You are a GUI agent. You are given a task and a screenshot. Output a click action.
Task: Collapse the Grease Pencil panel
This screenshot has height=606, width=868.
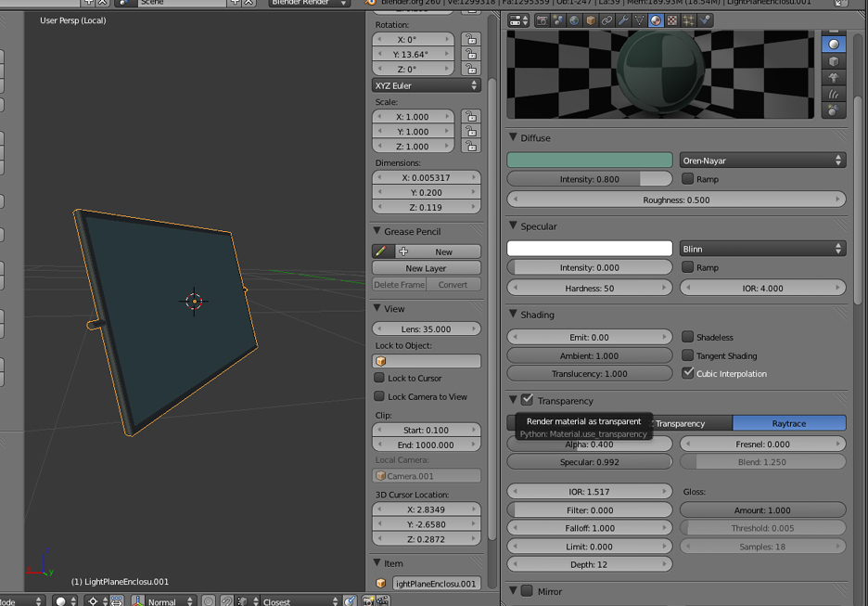[377, 231]
